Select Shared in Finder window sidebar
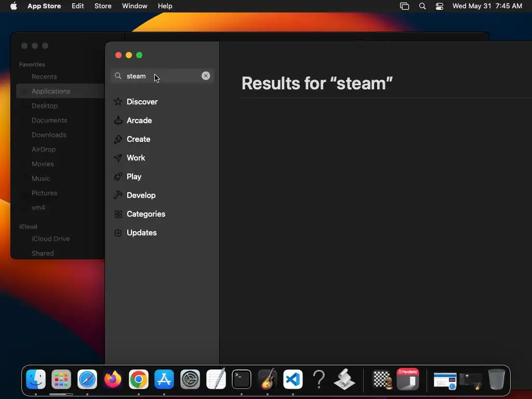 point(43,254)
